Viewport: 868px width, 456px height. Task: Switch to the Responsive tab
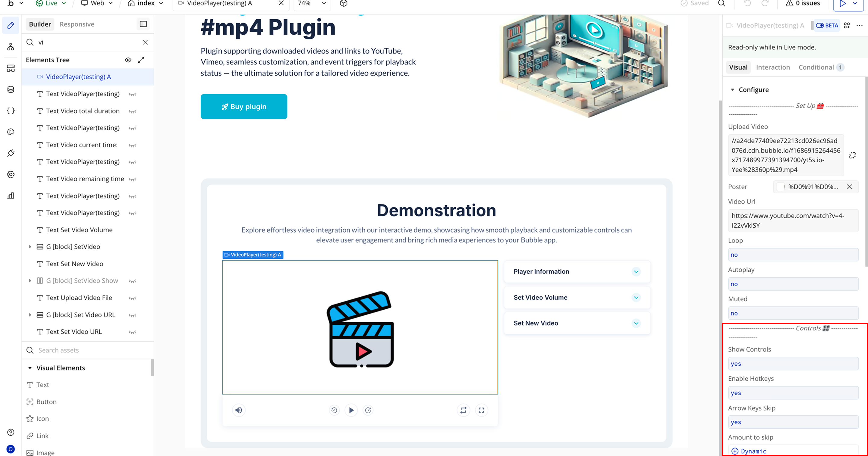point(77,24)
